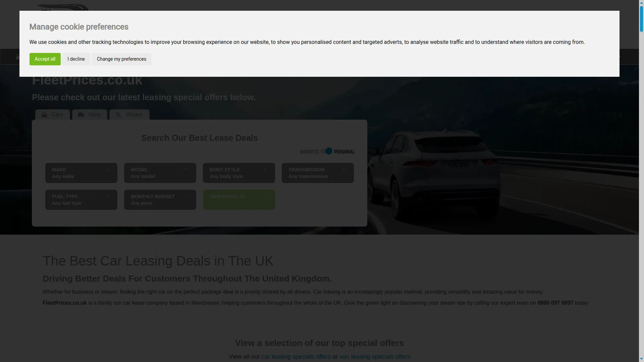Toggle Business/Personal lease switch
The image size is (644, 362).
click(327, 151)
